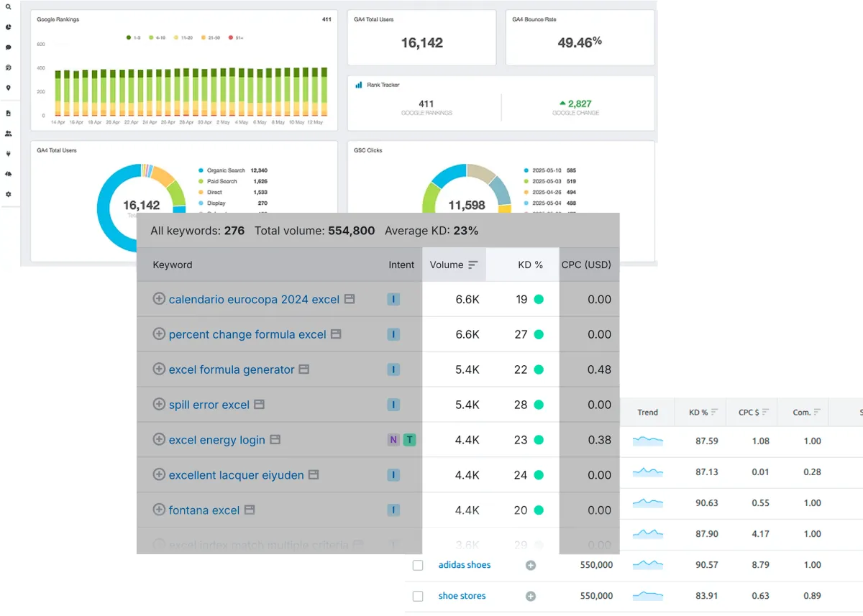The height and width of the screenshot is (616, 863).
Task: Sort the CPC $ column
Action: [754, 413]
